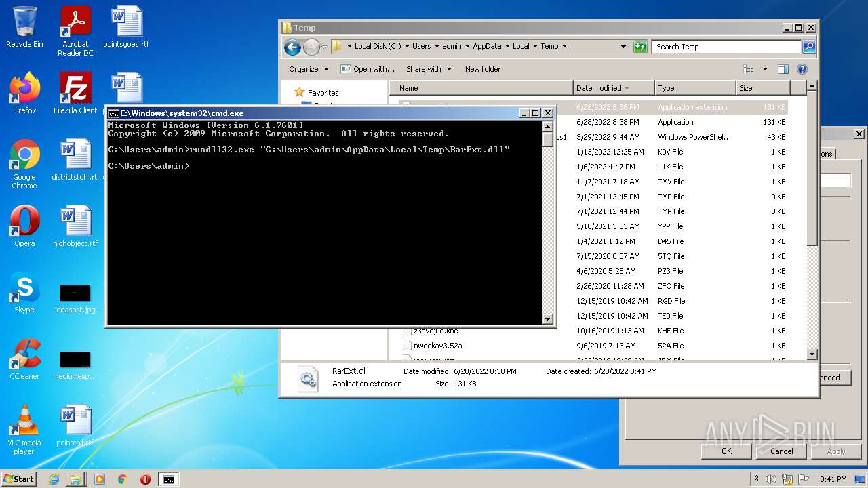The image size is (868, 488).
Task: Click Windows Explorer taskbar icon
Action: click(x=75, y=479)
